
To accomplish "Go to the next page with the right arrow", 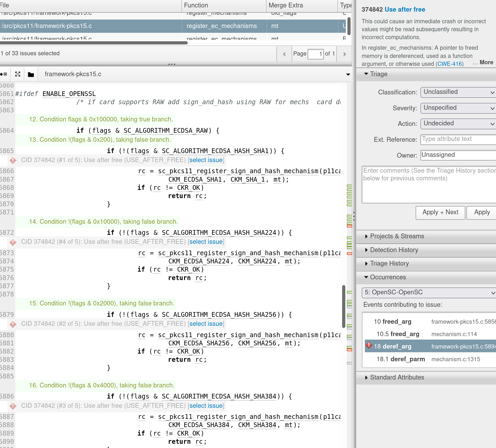I will [344, 54].
